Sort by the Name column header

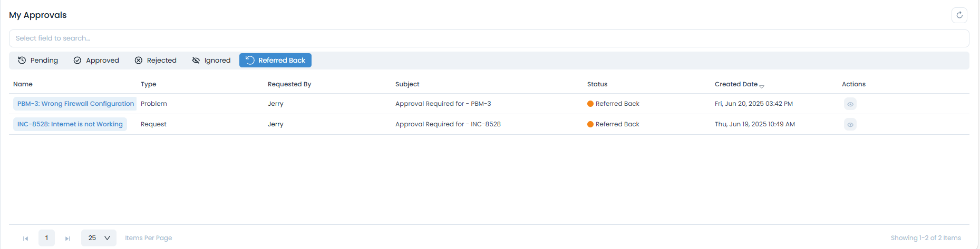click(x=23, y=84)
